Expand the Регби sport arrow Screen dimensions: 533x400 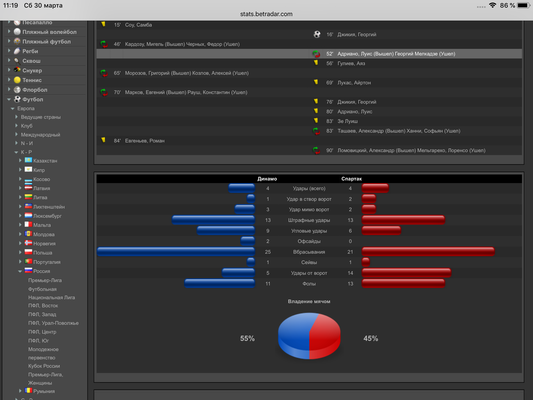click(9, 51)
